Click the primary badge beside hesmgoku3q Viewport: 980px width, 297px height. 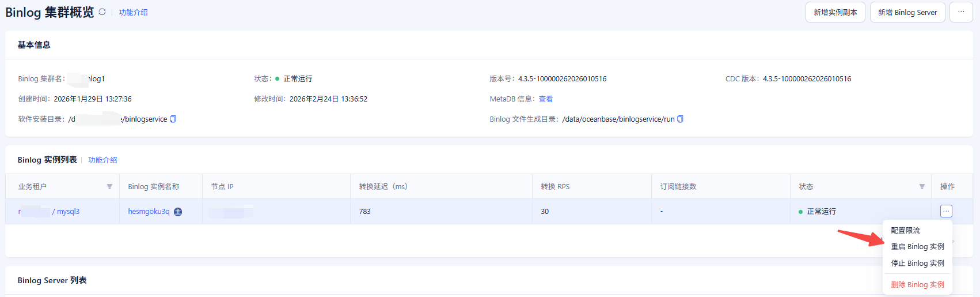click(178, 212)
